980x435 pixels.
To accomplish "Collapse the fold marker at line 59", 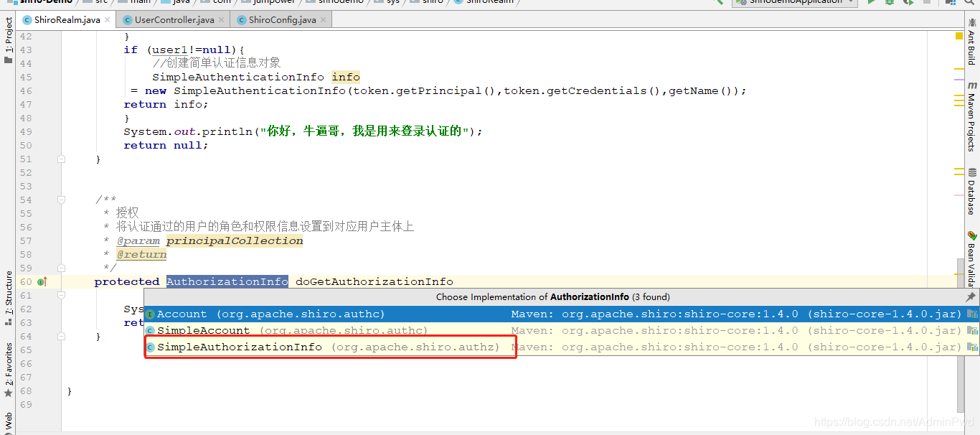I will (x=61, y=268).
